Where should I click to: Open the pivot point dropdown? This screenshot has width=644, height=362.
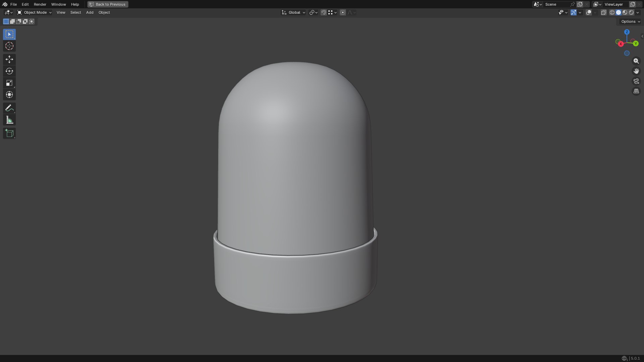click(313, 12)
